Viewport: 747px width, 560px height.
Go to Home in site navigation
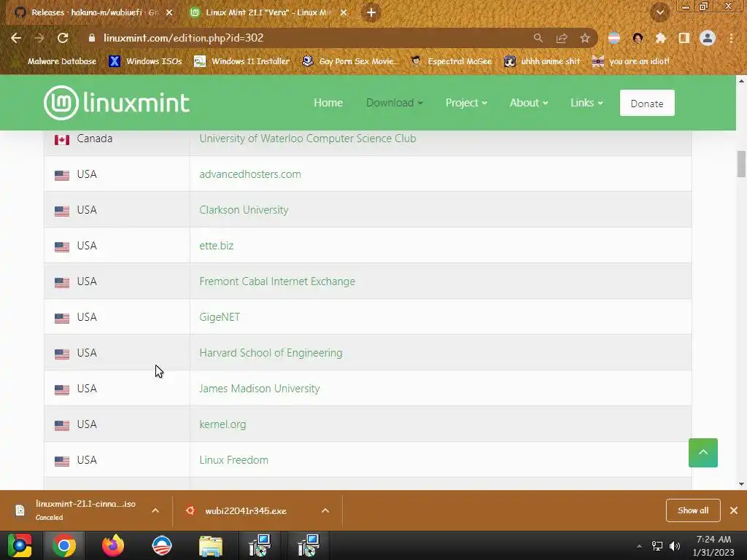click(328, 103)
